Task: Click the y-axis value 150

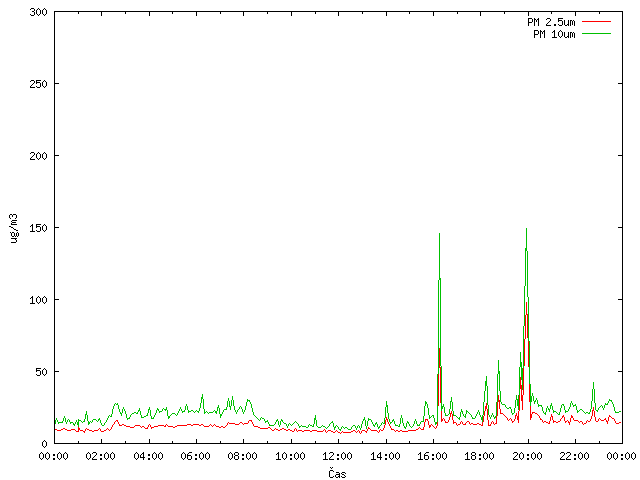Action: tap(38, 228)
